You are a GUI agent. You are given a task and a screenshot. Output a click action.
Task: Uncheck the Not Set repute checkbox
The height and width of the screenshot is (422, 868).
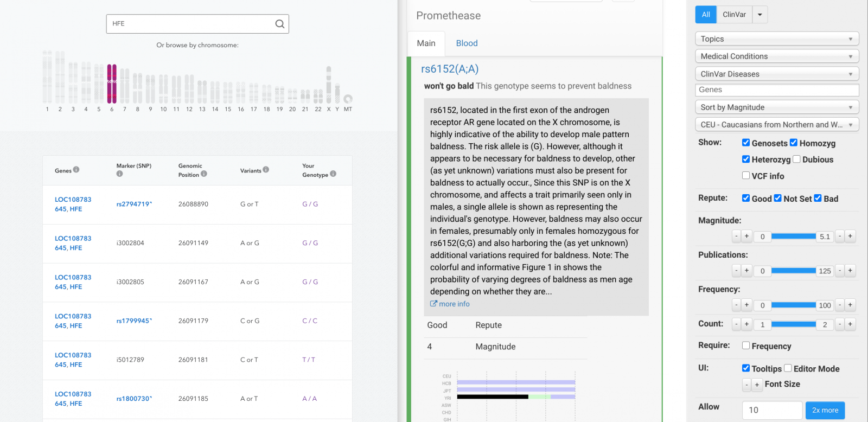(777, 198)
